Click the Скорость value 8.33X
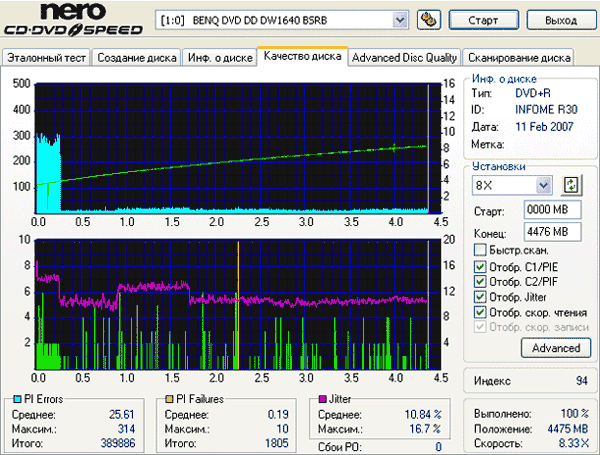The width and height of the screenshot is (600, 455). pyautogui.click(x=573, y=443)
